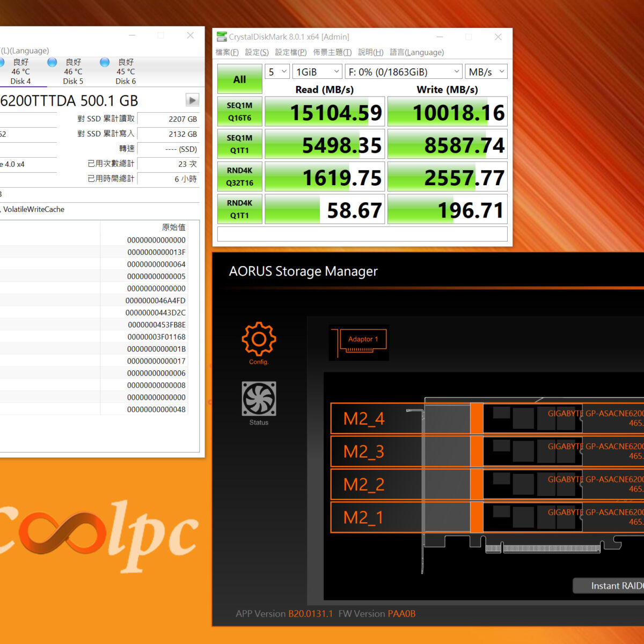
Task: Open the 檔案(F) menu in CrystalDiskMark
Action: tap(227, 52)
